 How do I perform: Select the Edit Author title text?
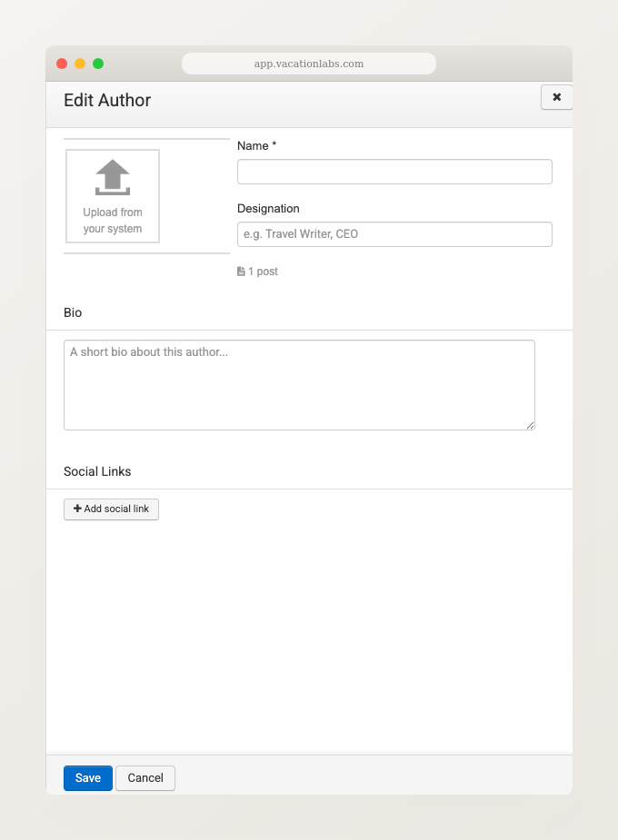tap(107, 100)
